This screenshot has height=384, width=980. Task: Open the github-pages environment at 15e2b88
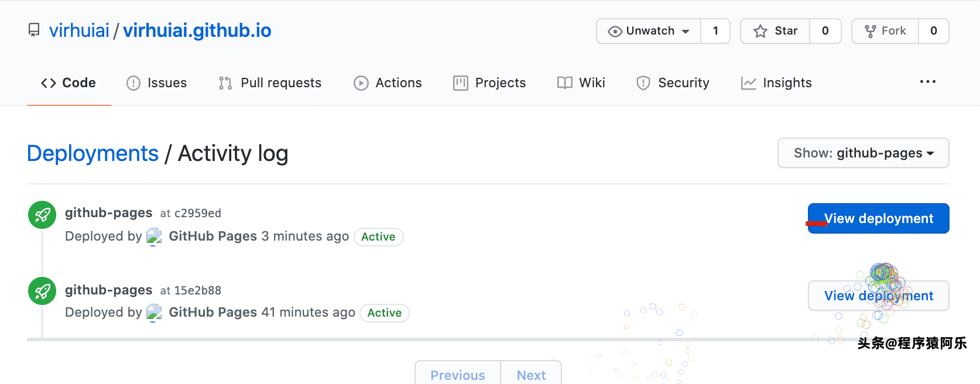[108, 290]
